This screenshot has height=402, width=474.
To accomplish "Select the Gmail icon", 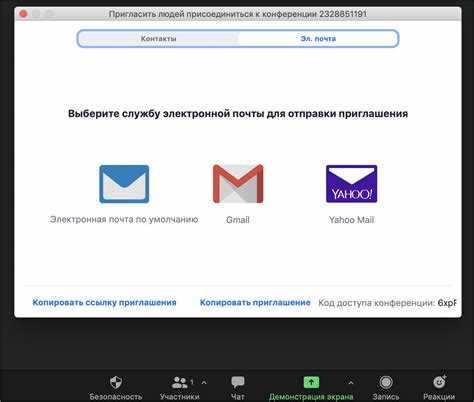I will 238,184.
